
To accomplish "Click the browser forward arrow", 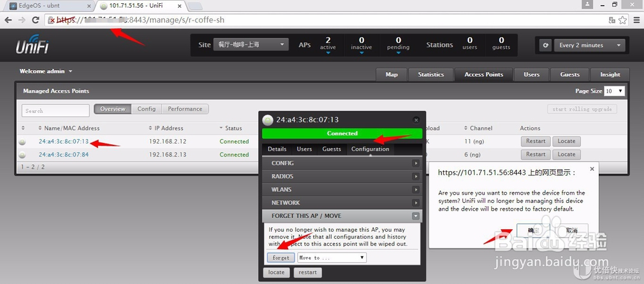I will tap(22, 20).
